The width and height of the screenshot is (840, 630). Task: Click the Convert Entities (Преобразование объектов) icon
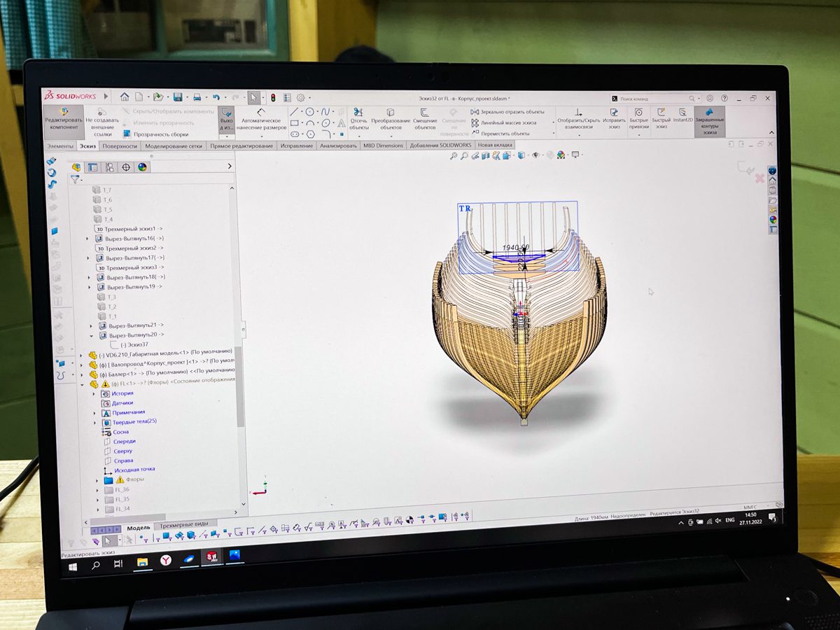pos(391,118)
